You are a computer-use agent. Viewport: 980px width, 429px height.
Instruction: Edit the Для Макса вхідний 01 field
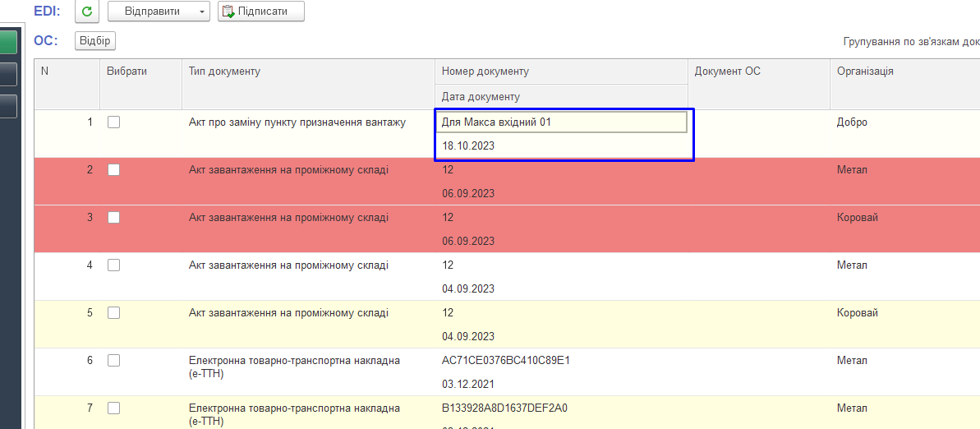point(561,122)
